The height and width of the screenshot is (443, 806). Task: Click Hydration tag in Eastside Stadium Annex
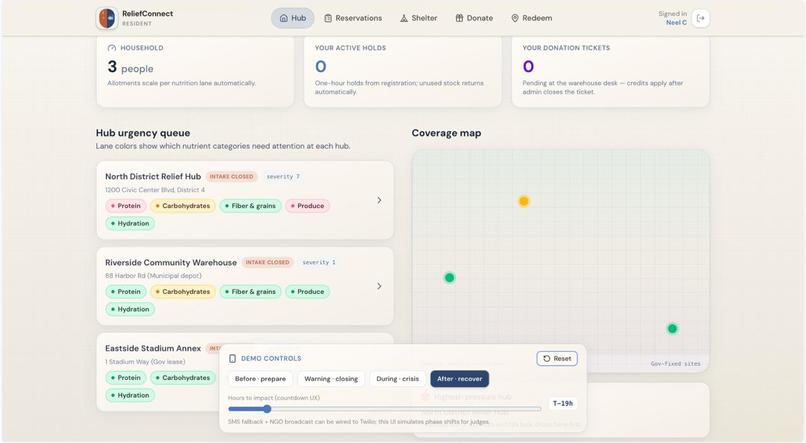[130, 395]
